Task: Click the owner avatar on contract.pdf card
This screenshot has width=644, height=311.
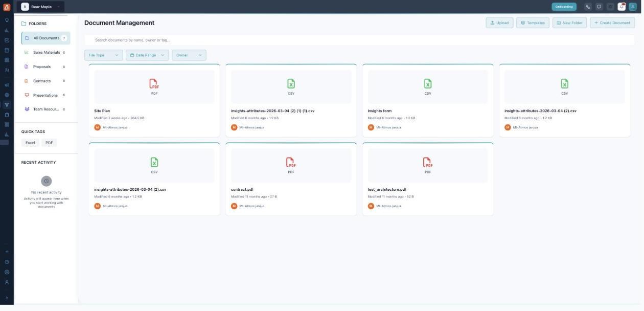Action: 234,206
